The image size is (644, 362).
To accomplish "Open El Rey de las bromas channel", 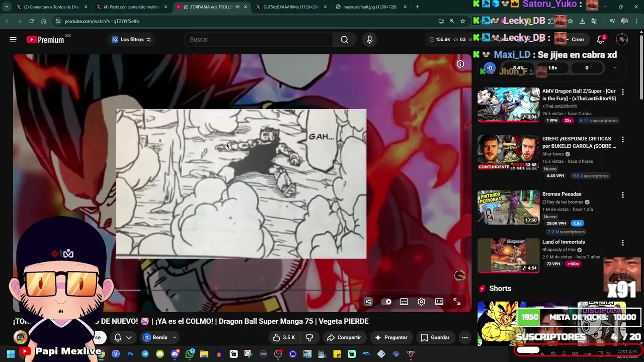I will 562,202.
